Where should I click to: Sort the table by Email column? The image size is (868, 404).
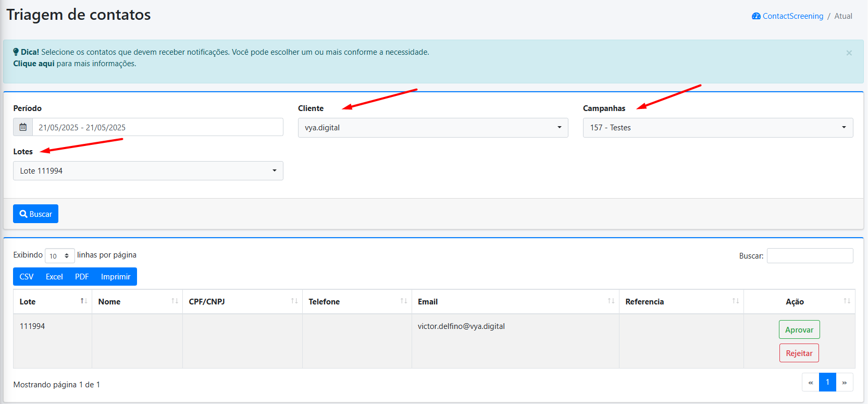click(x=611, y=301)
